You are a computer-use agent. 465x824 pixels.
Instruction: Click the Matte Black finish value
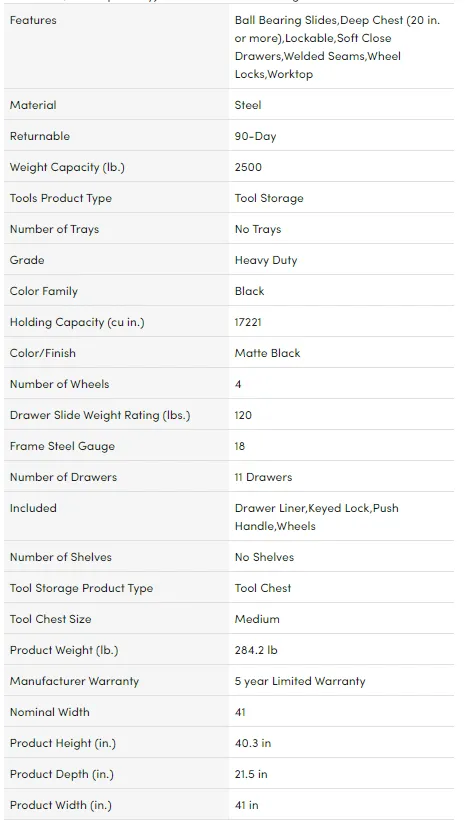pos(267,353)
